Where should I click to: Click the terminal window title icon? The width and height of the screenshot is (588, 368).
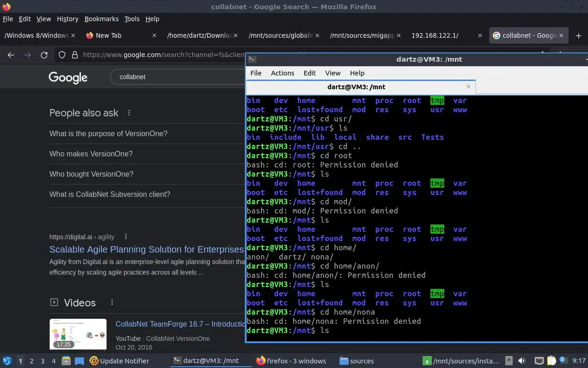click(252, 59)
